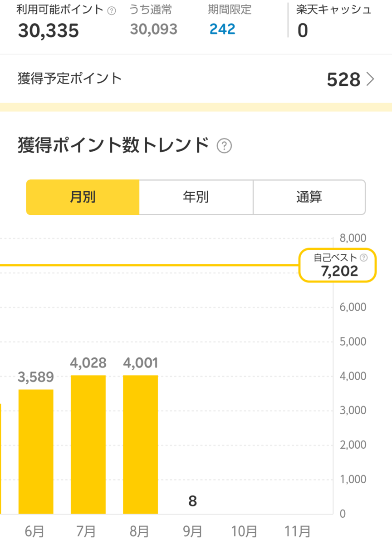Tap the 自己ベスト 7,202 badge

pos(338,265)
